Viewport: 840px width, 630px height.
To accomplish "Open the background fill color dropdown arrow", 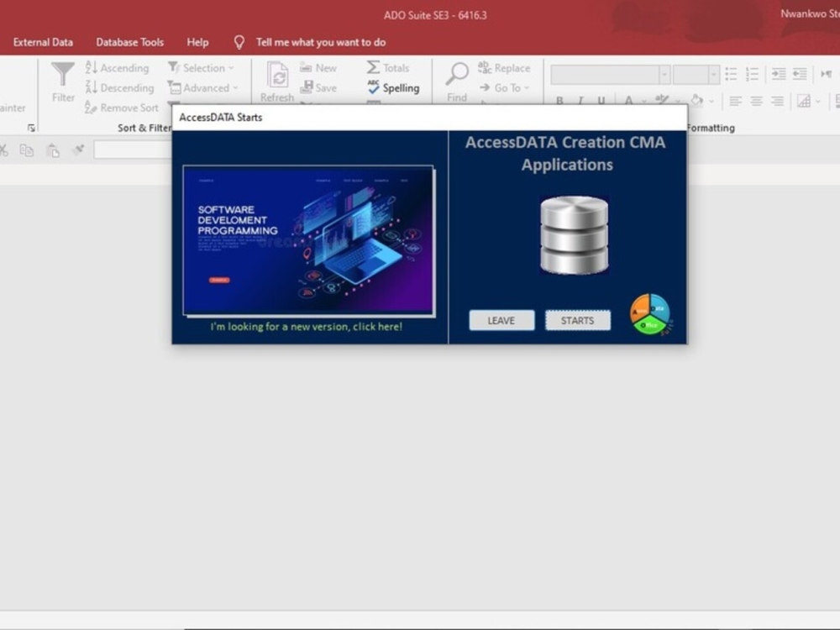I will [x=711, y=101].
